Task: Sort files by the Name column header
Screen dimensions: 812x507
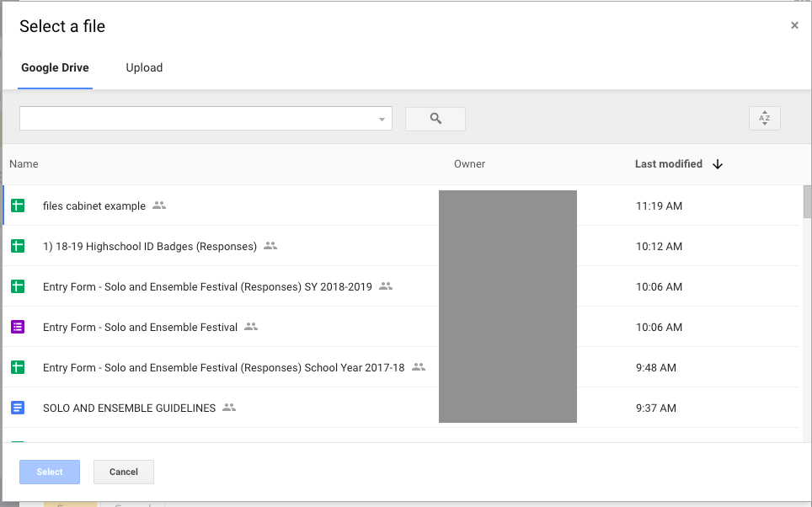Action: [x=24, y=164]
